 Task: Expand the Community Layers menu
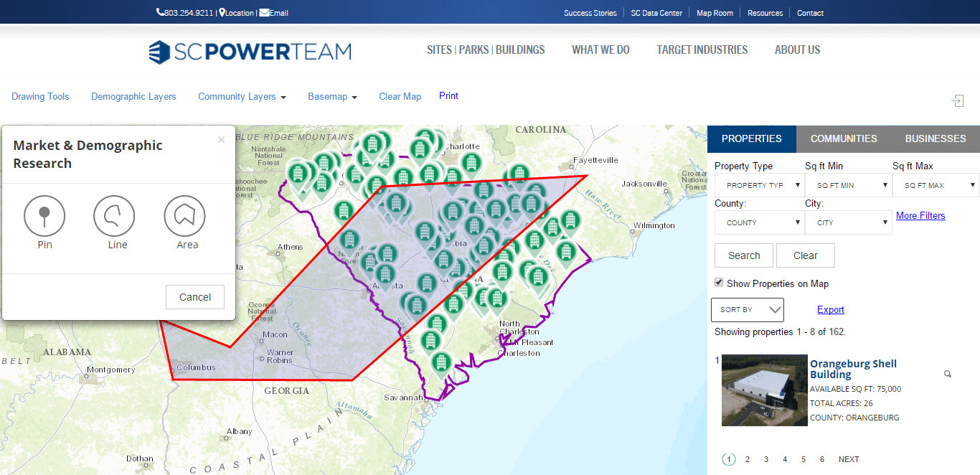(x=242, y=97)
